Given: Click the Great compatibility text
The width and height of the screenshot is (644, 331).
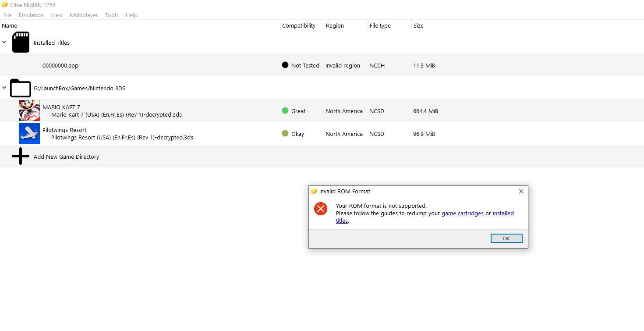Looking at the screenshot, I should [x=298, y=111].
